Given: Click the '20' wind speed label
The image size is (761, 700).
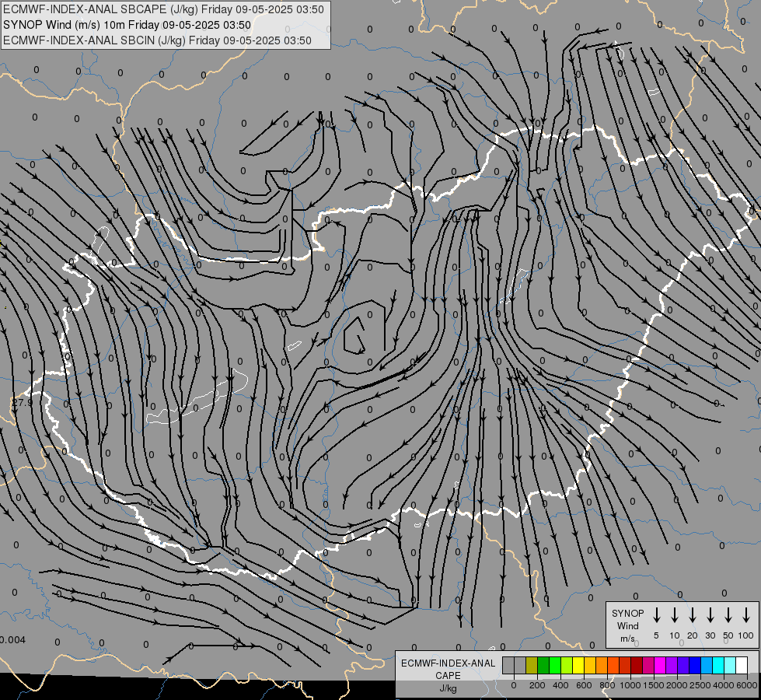Looking at the screenshot, I should tap(693, 635).
